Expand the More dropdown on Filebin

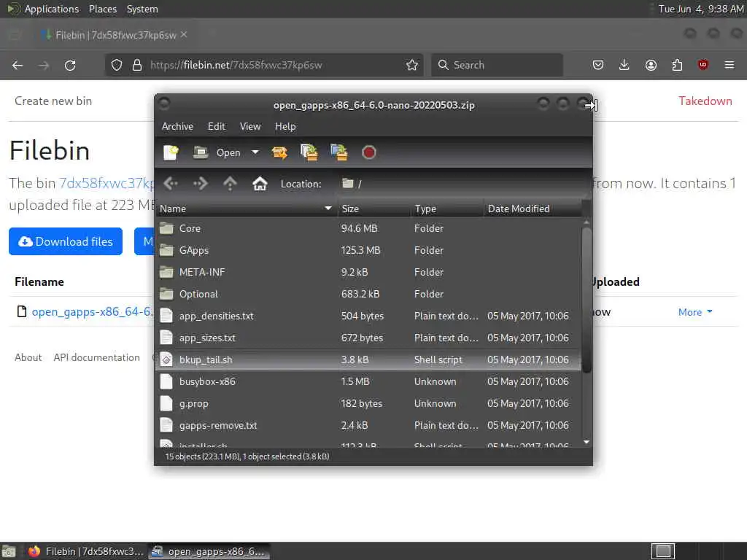tap(695, 312)
